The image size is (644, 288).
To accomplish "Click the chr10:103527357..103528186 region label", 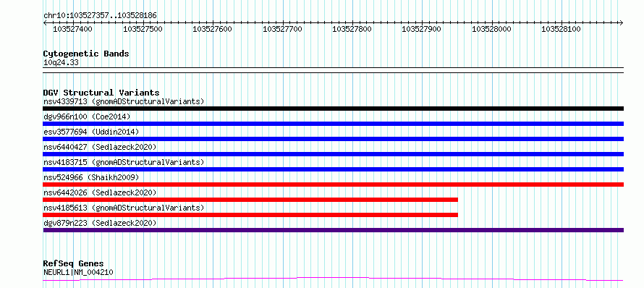I will click(100, 16).
